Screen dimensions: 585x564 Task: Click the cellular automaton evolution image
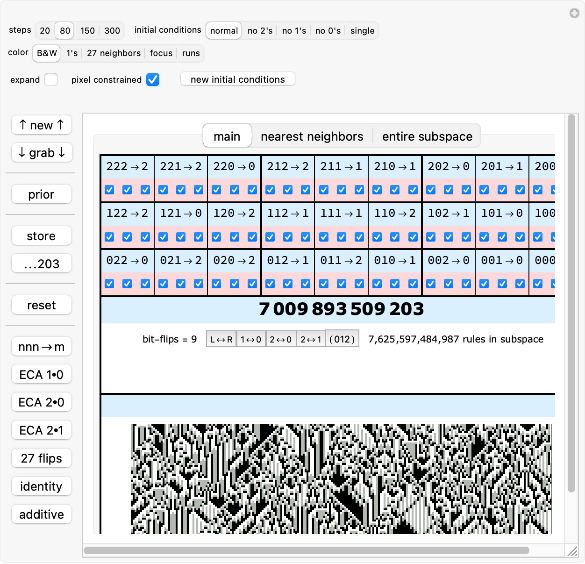coord(341,479)
